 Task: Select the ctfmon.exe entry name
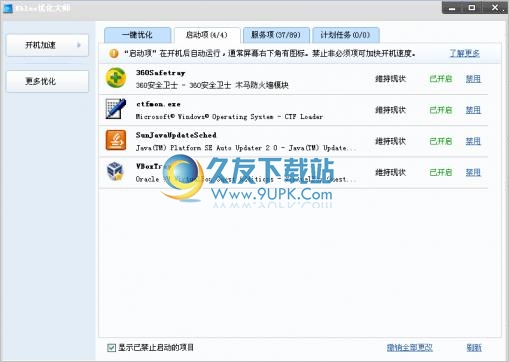(x=158, y=104)
